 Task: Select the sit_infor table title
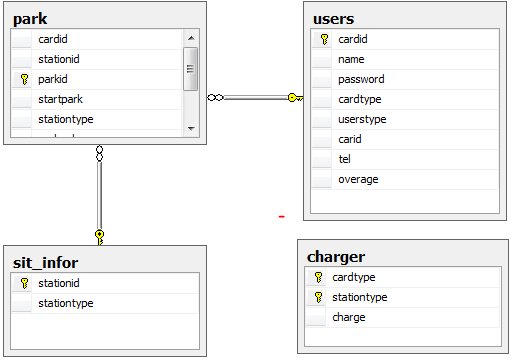(x=45, y=263)
